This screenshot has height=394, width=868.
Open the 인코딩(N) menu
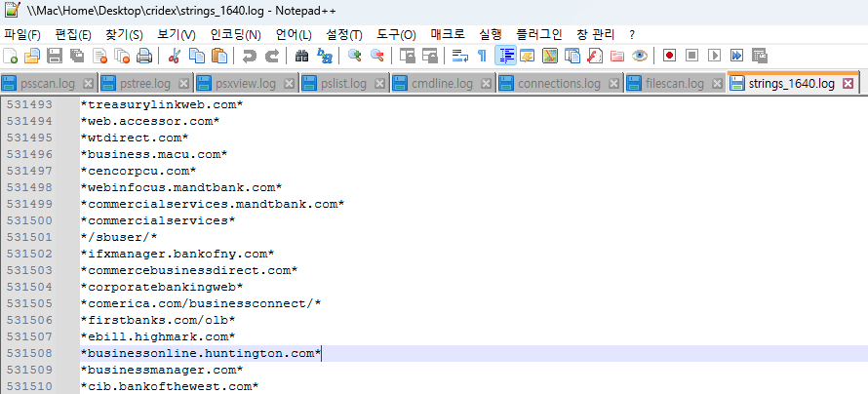[235, 35]
